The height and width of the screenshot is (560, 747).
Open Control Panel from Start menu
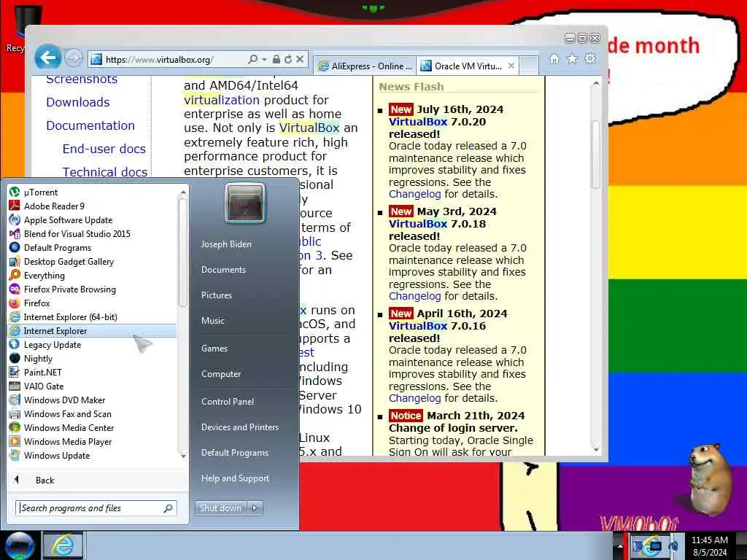pos(228,402)
